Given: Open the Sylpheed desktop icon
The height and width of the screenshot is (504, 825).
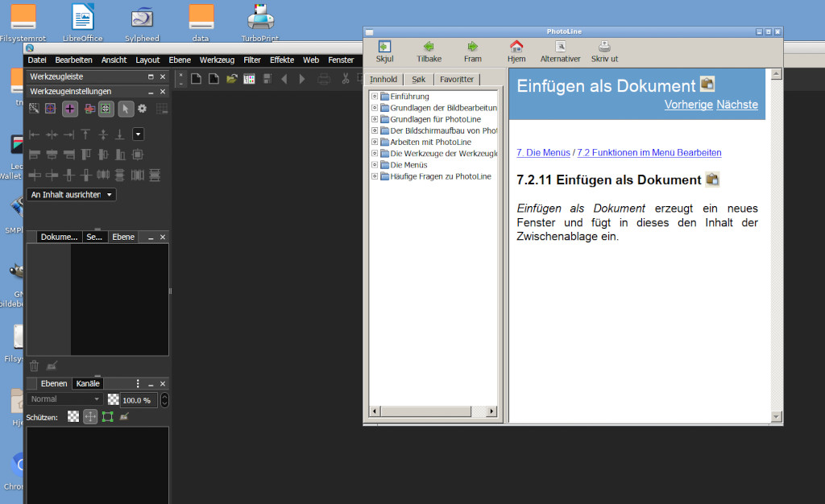Looking at the screenshot, I should click(142, 22).
